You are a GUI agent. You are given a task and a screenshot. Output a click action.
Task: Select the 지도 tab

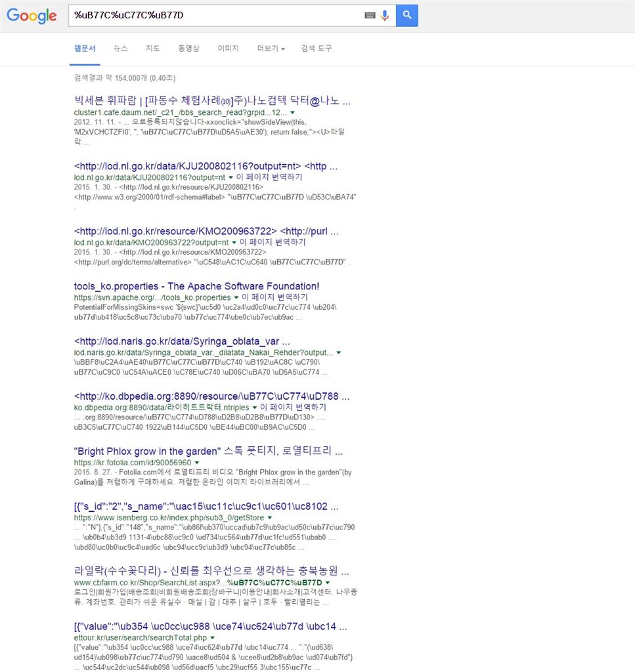[153, 48]
